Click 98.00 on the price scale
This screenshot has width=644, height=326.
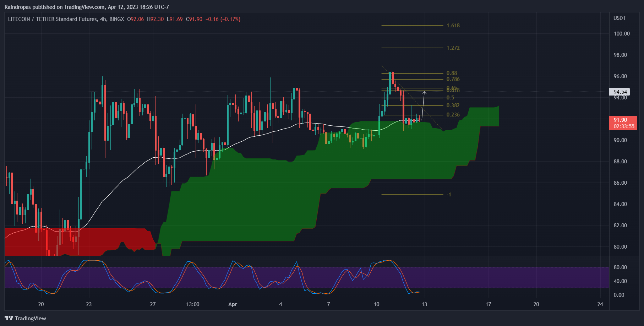[620, 55]
